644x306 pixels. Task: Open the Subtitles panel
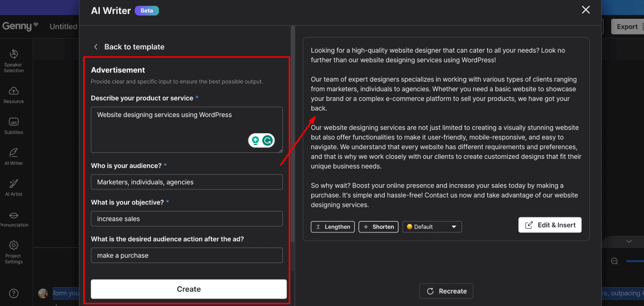coord(14,126)
